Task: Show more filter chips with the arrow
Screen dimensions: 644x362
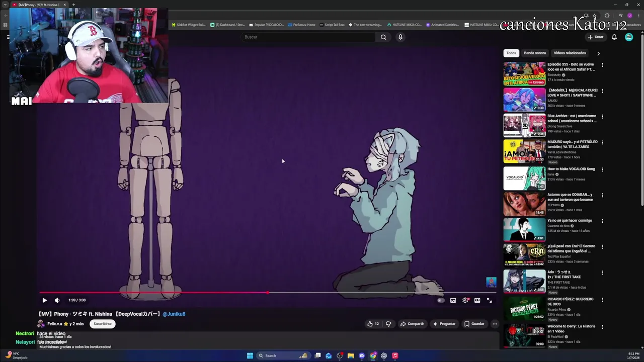Action: coord(598,53)
